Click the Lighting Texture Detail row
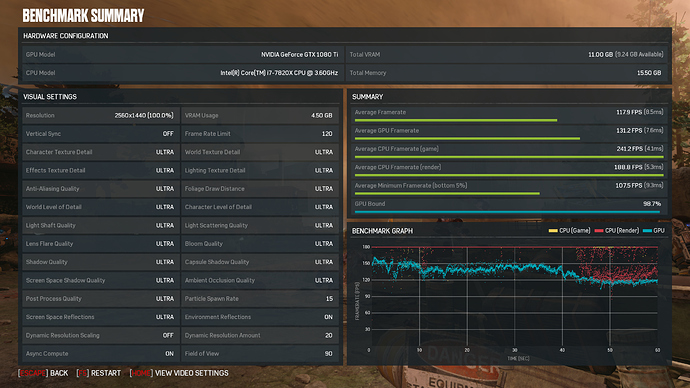690x388 pixels. point(260,170)
